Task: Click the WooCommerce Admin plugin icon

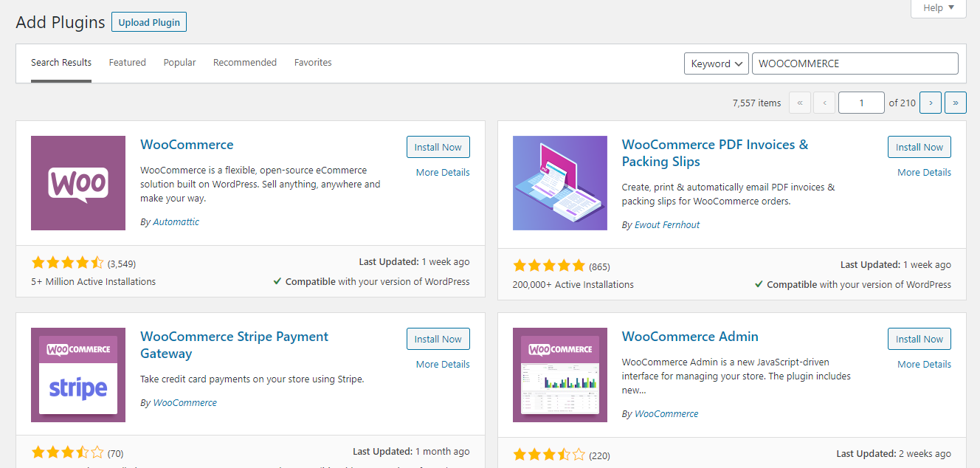Action: click(560, 375)
